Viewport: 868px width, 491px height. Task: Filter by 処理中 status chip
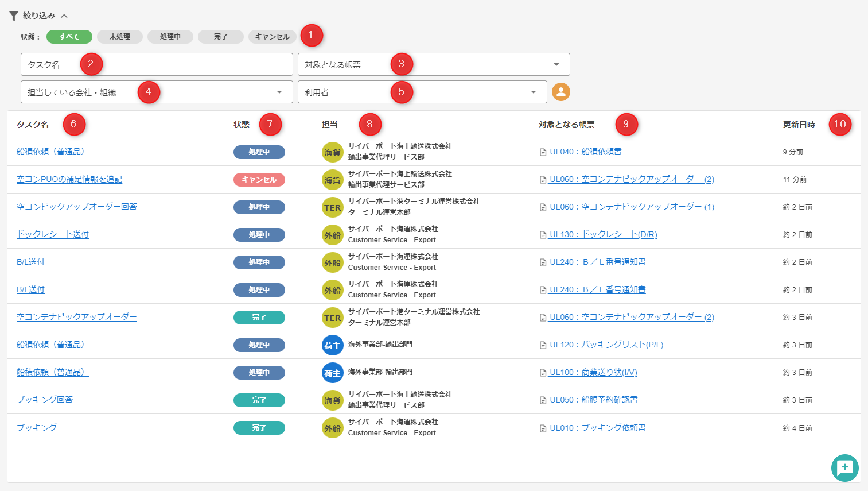[170, 37]
